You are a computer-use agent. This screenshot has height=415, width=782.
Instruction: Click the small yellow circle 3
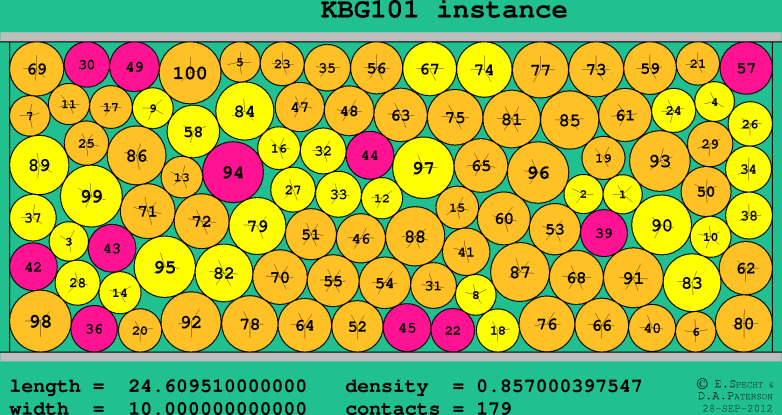coord(69,241)
